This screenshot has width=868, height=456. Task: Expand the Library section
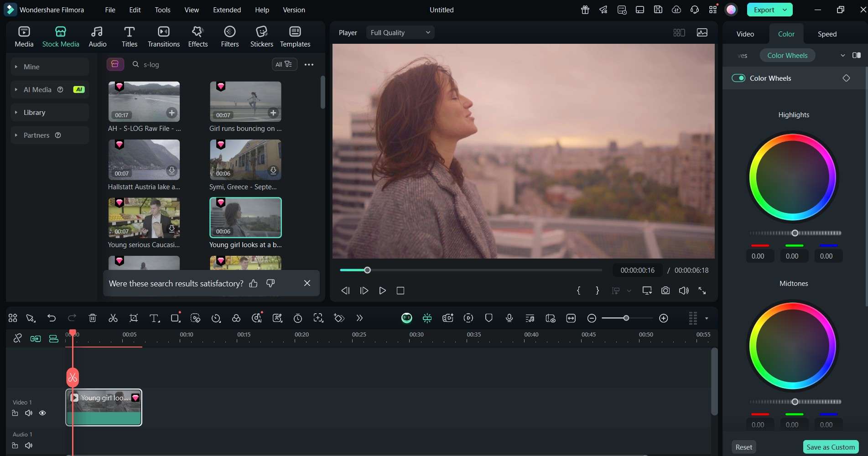[x=50, y=112]
